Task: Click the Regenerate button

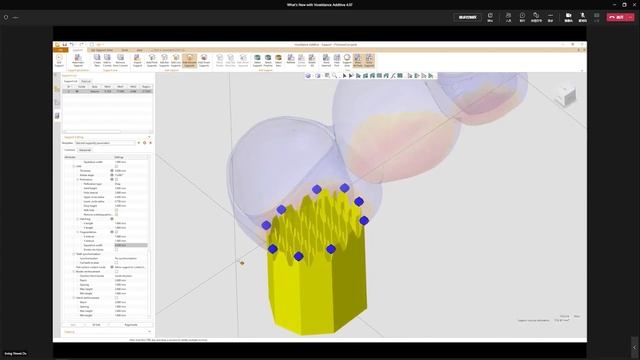Action: (x=131, y=325)
